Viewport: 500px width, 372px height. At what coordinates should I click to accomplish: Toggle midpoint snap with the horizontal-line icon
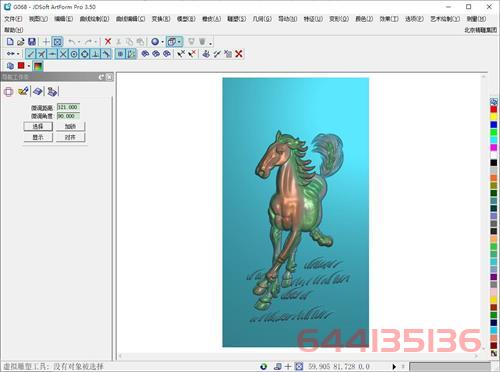[x=52, y=54]
